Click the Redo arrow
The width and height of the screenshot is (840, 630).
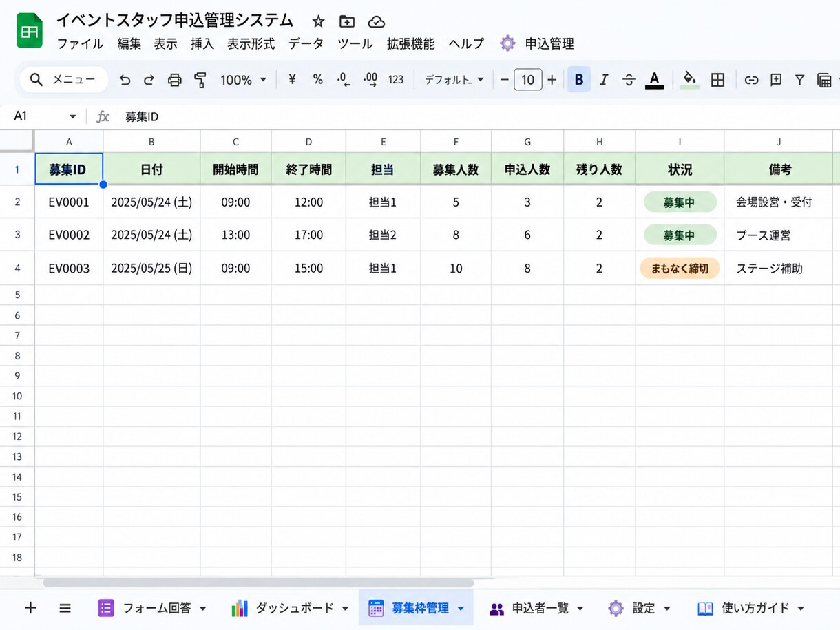point(149,80)
